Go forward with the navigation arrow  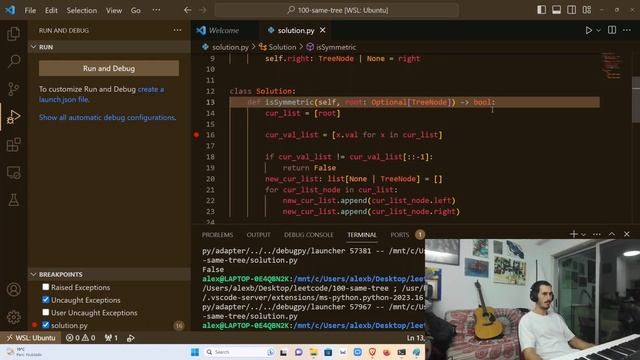click(202, 10)
